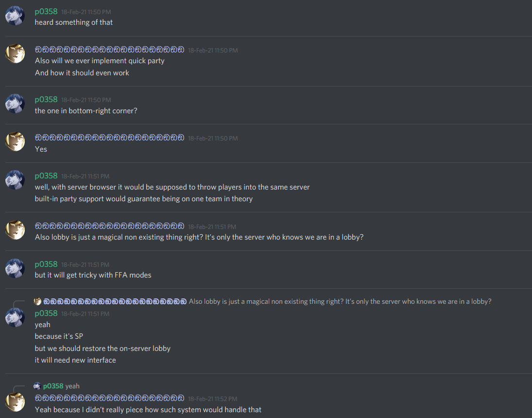The height and width of the screenshot is (418, 532).
Task: Click p0358 username above 'yeah because it's SP'
Action: 46,313
